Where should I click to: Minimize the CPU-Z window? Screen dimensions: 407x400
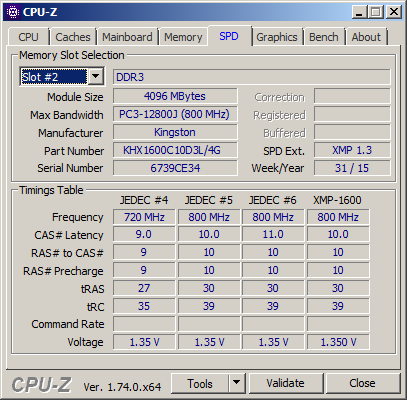point(359,12)
